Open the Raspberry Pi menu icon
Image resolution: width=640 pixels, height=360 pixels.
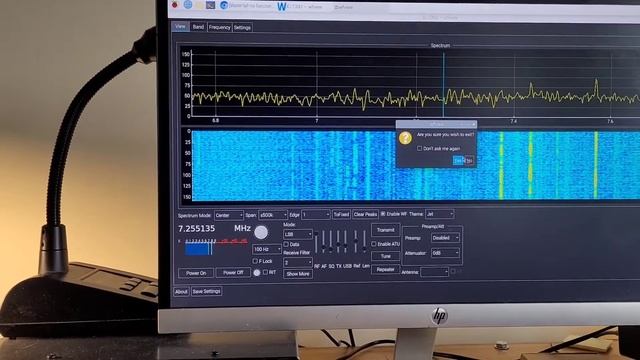(175, 4)
